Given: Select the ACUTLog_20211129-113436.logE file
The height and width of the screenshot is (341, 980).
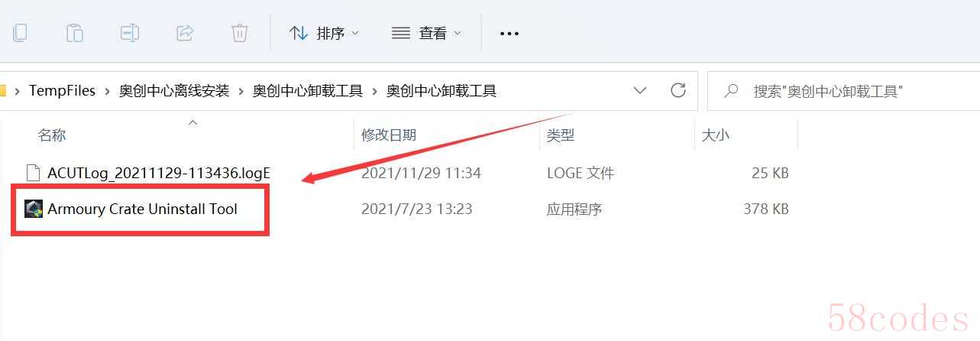Looking at the screenshot, I should click(x=159, y=174).
